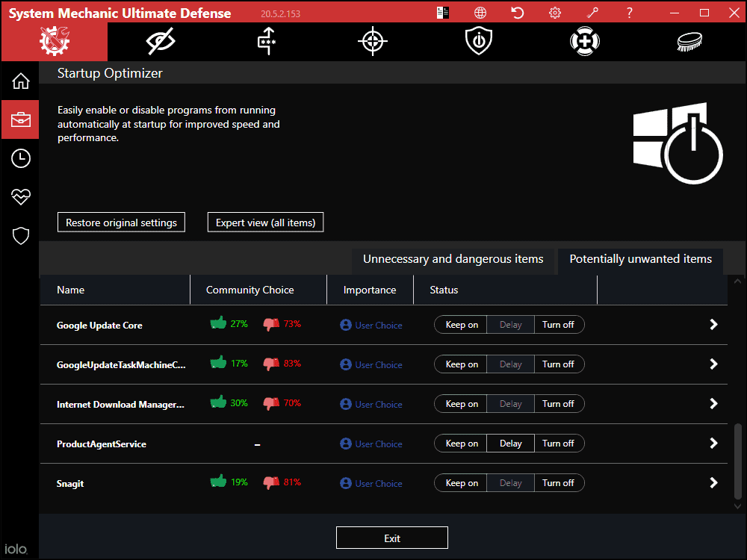Image resolution: width=747 pixels, height=560 pixels.
Task: Open the license key icon in title bar
Action: 592,12
